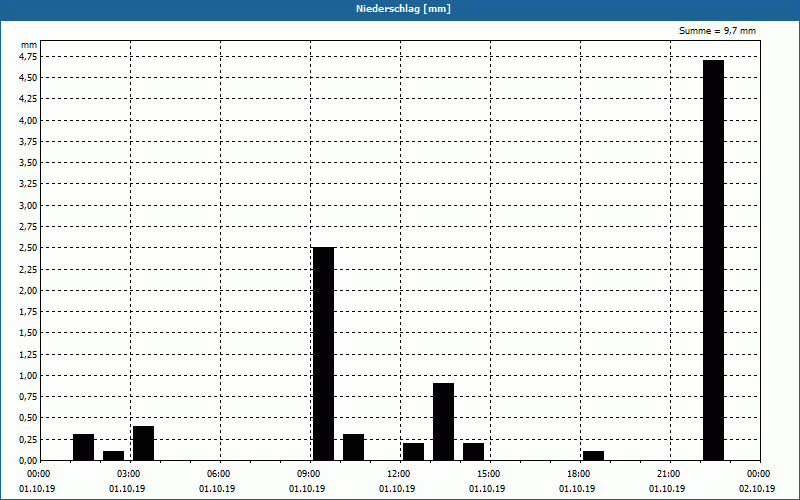Select the tallest bar at 22:00 reaching 4,70
The height and width of the screenshot is (500, 800).
pos(713,260)
